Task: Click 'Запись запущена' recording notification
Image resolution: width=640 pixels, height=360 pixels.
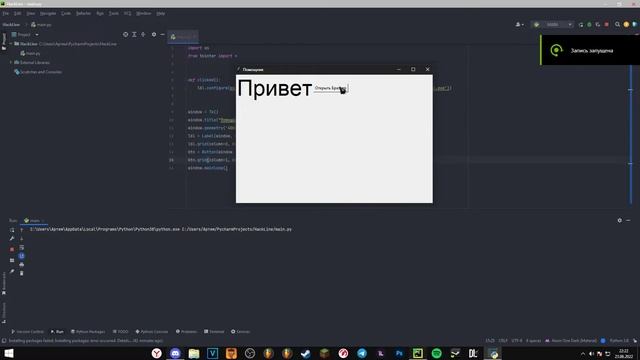Action: click(590, 50)
